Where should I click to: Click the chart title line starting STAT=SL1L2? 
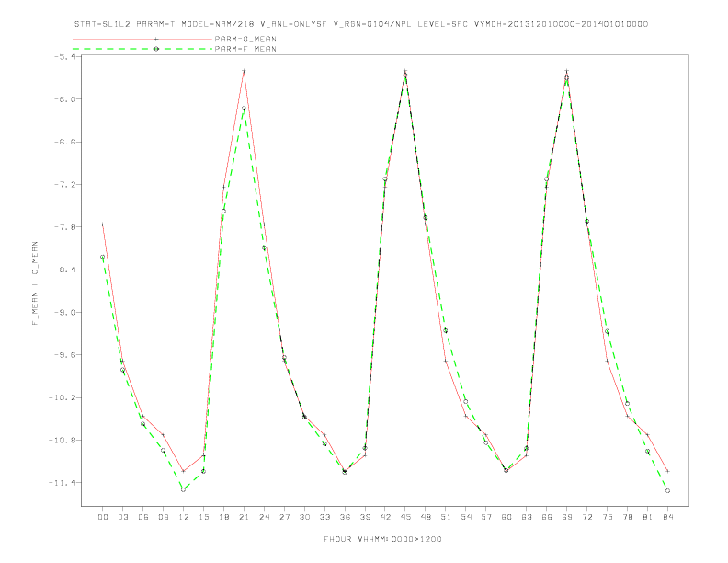[361, 24]
